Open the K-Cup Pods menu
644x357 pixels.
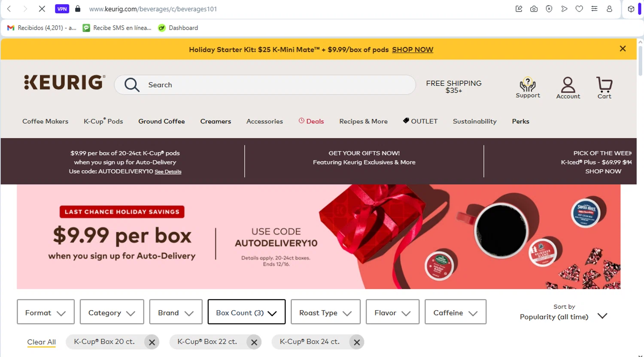pyautogui.click(x=103, y=121)
